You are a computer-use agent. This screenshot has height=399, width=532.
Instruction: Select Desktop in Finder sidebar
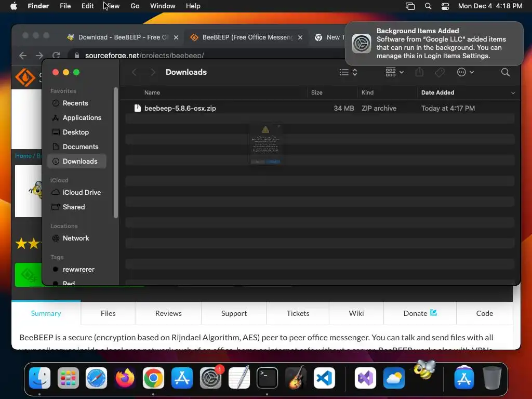pos(77,132)
